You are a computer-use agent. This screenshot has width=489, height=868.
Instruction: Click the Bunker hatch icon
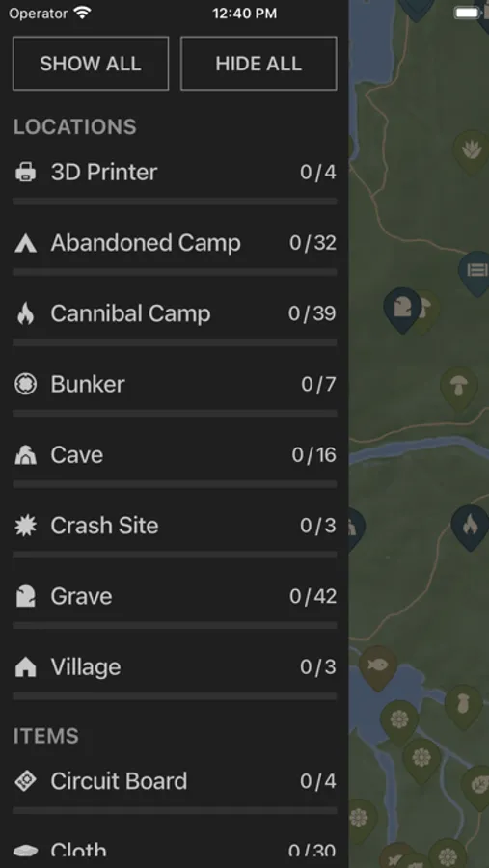click(25, 384)
